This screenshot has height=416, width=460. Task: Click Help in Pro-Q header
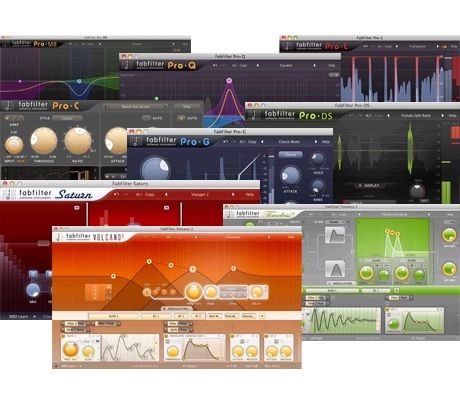click(331, 66)
